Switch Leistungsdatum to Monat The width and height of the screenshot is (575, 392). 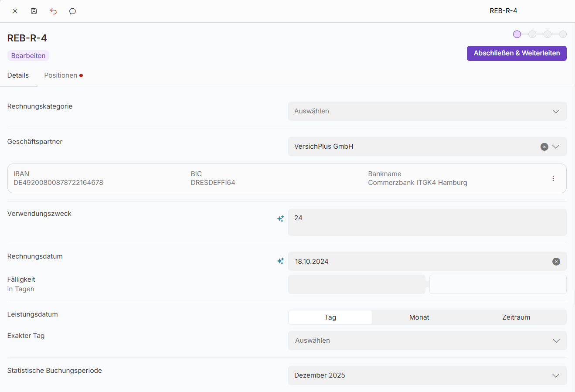point(419,317)
